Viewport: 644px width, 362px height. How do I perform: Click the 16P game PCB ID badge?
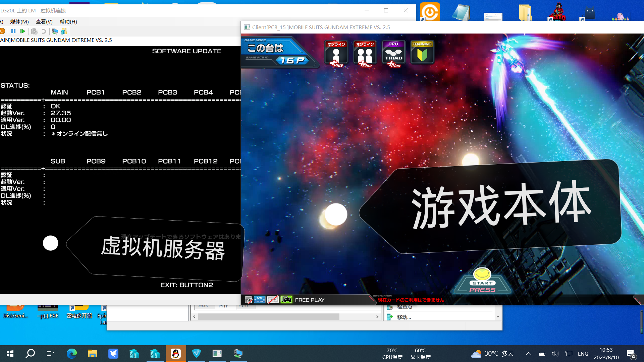click(x=292, y=60)
